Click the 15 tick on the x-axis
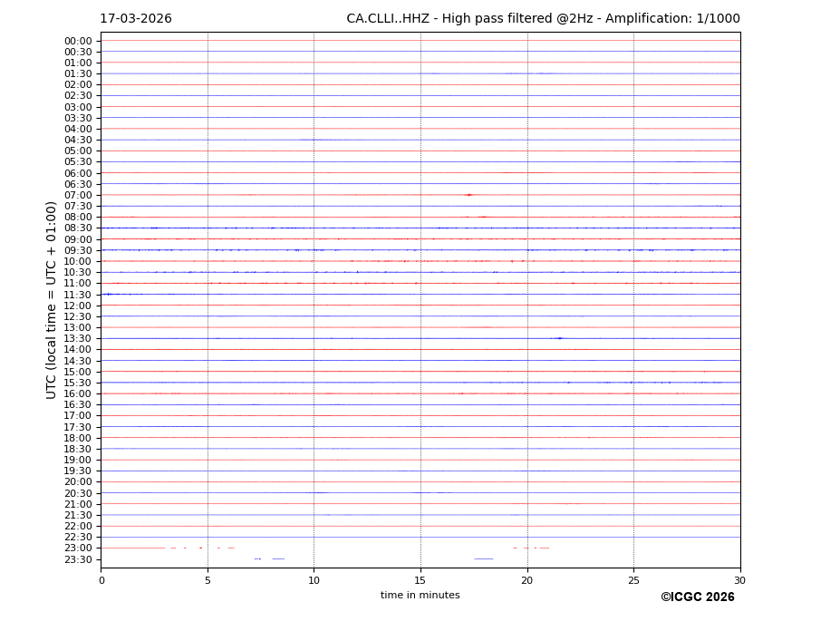This screenshot has height=631, width=840. pyautogui.click(x=420, y=580)
